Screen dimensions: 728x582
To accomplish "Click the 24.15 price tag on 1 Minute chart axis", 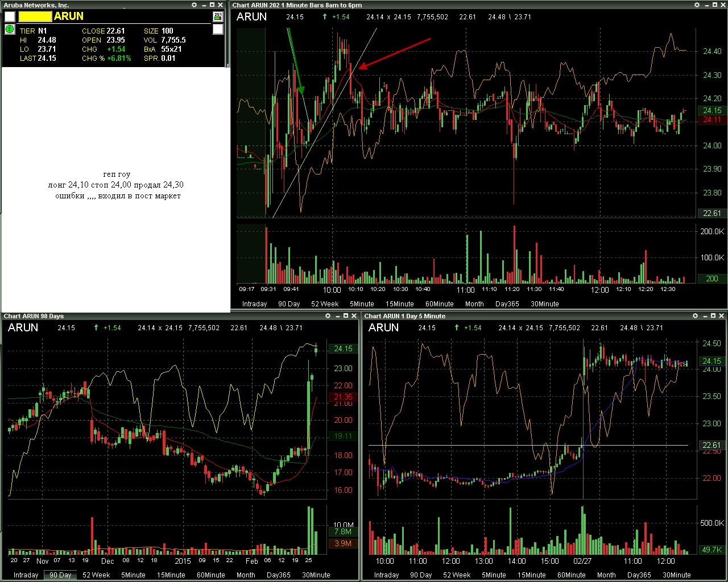I will (x=712, y=110).
